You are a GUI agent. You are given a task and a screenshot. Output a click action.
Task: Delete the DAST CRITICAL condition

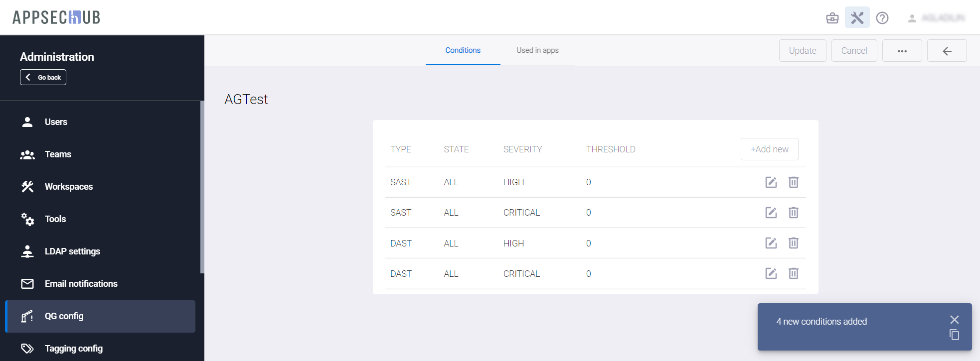point(793,273)
